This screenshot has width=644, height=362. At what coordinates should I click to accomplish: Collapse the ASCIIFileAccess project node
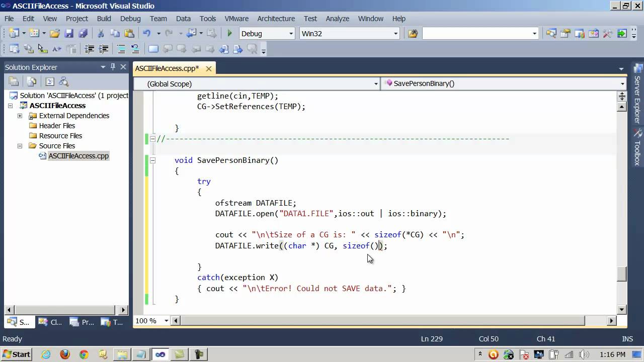tap(10, 106)
